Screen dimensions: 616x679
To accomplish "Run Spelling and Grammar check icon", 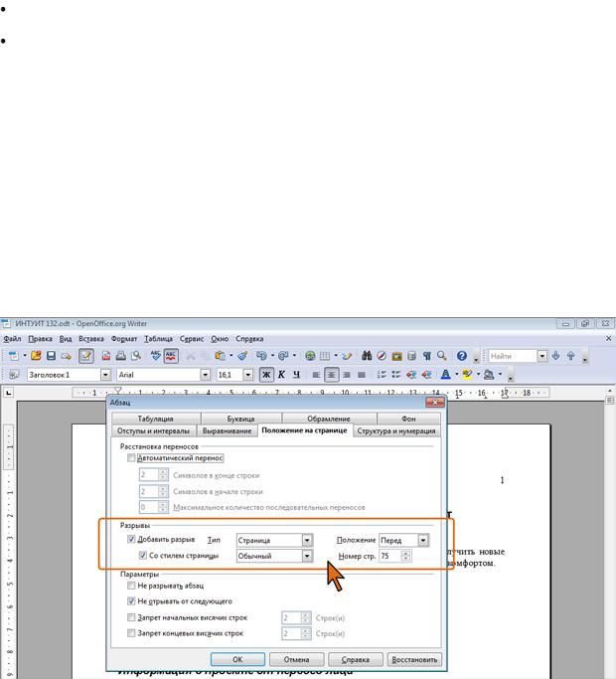I will pos(156,356).
